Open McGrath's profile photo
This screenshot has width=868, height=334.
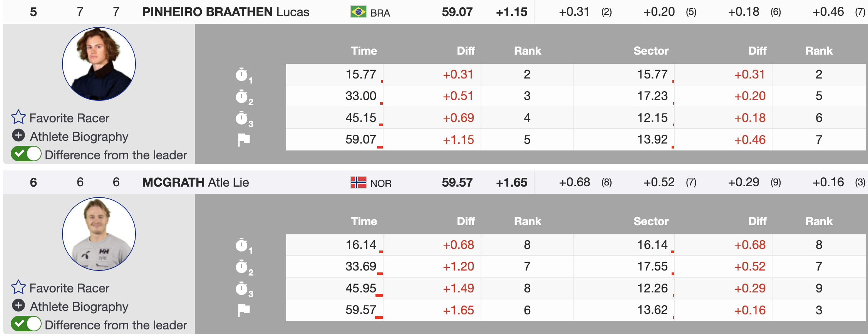point(99,234)
